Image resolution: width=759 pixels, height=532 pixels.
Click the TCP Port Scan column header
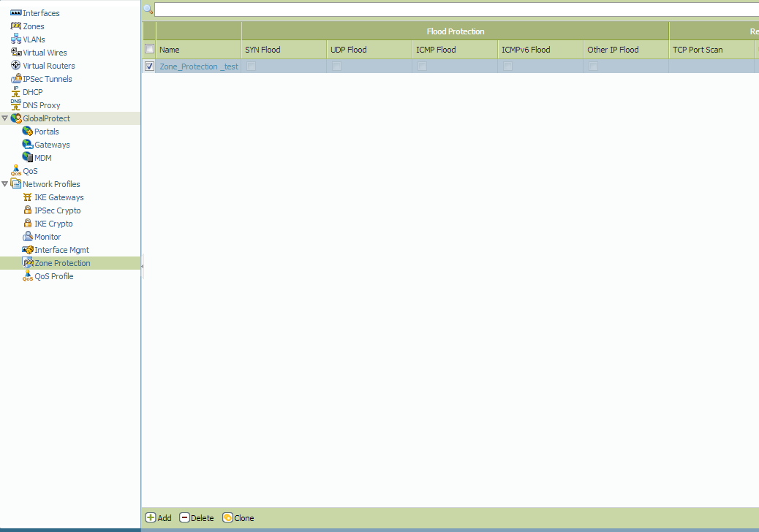(x=711, y=50)
